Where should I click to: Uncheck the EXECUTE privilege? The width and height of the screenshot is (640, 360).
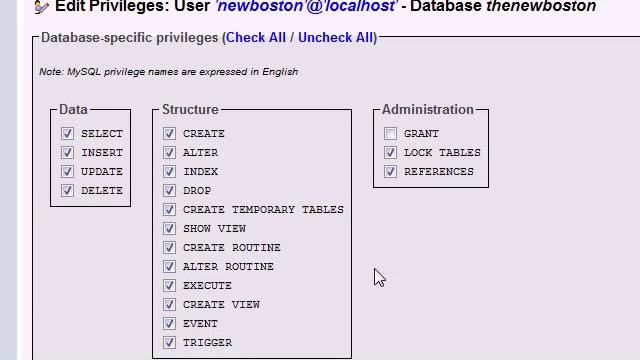pyautogui.click(x=169, y=285)
